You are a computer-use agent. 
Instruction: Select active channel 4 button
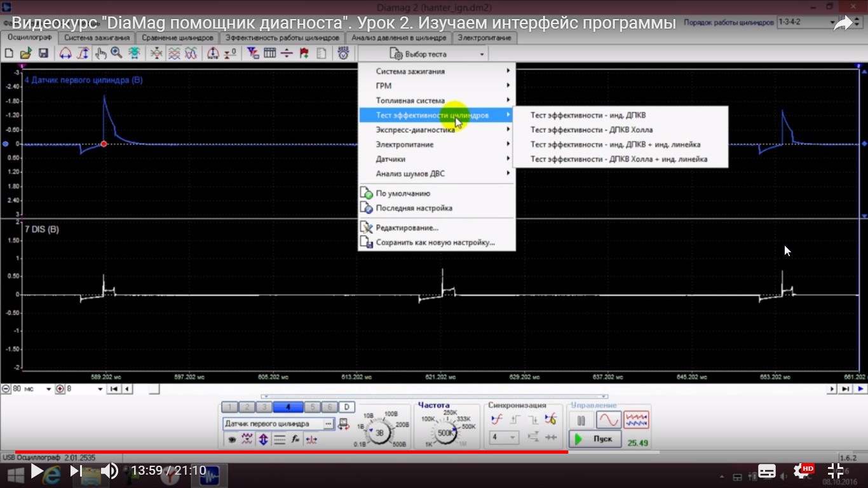coord(288,407)
